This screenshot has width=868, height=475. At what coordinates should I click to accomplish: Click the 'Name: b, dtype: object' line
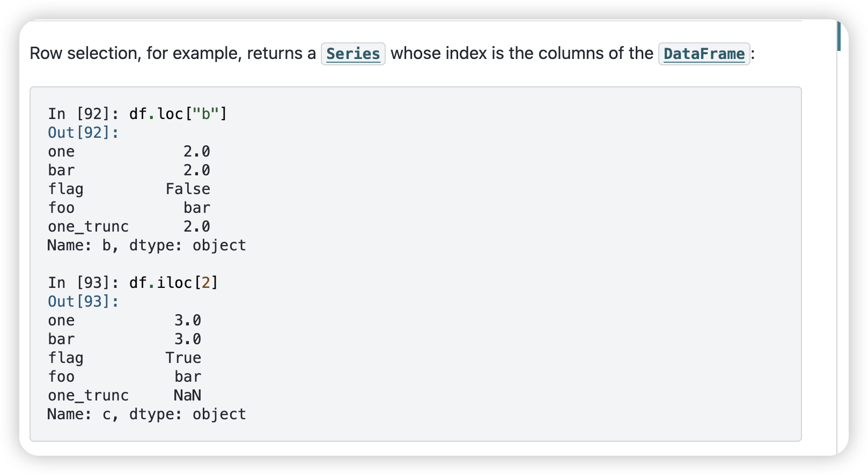pos(146,245)
